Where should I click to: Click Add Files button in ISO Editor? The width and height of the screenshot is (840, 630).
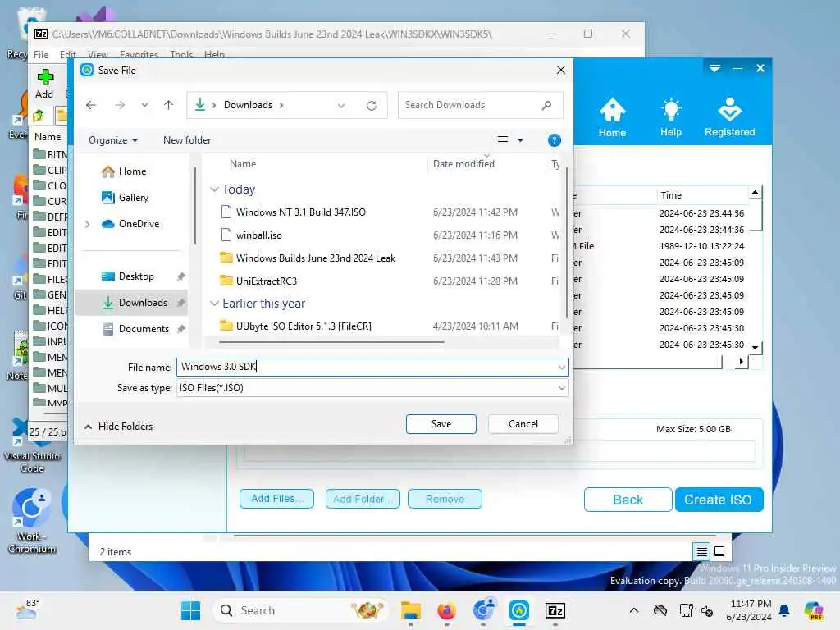(276, 499)
